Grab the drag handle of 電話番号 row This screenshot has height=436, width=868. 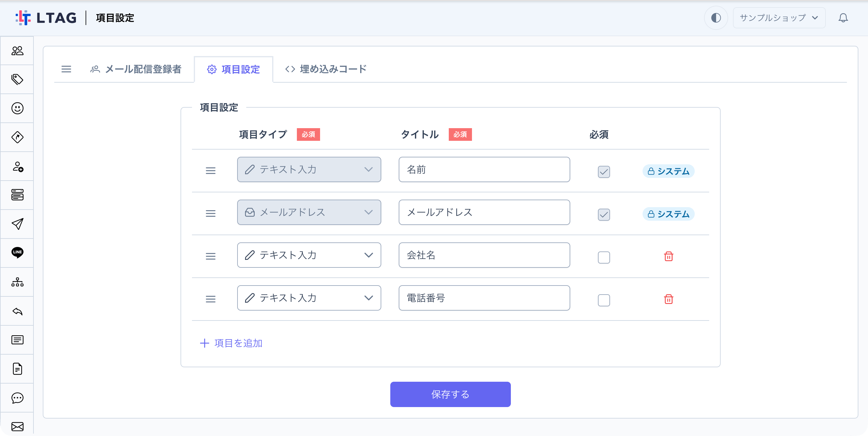[211, 299]
